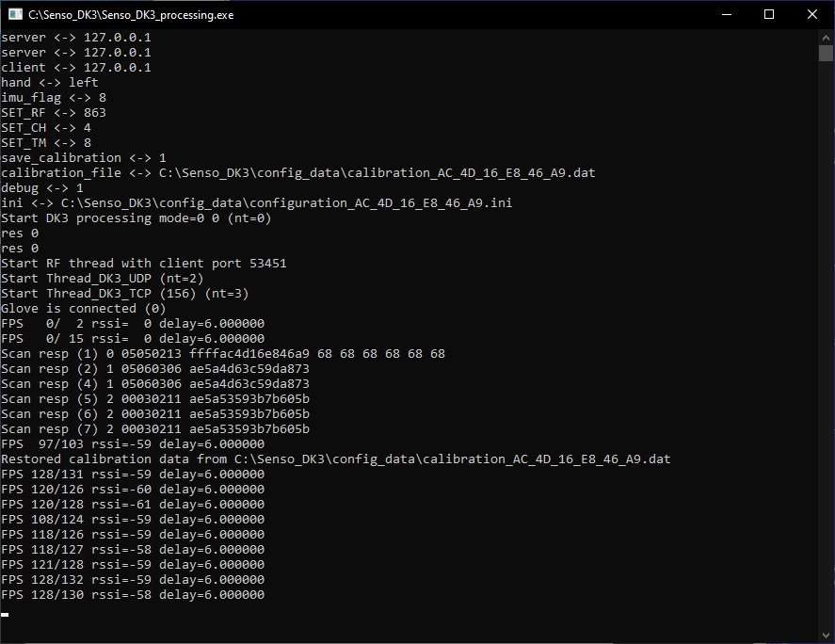Image resolution: width=835 pixels, height=644 pixels.
Task: Minimize the Senso_DK3_processing console window
Action: click(x=726, y=14)
